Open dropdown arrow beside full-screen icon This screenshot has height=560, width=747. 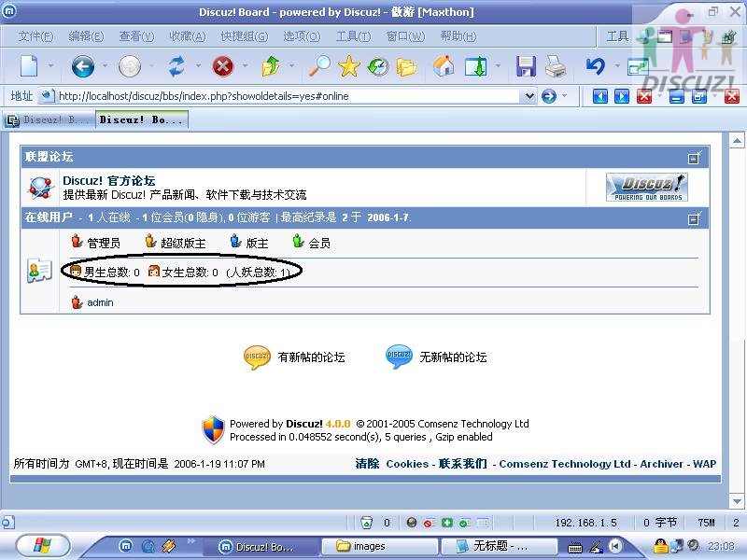tap(498, 66)
